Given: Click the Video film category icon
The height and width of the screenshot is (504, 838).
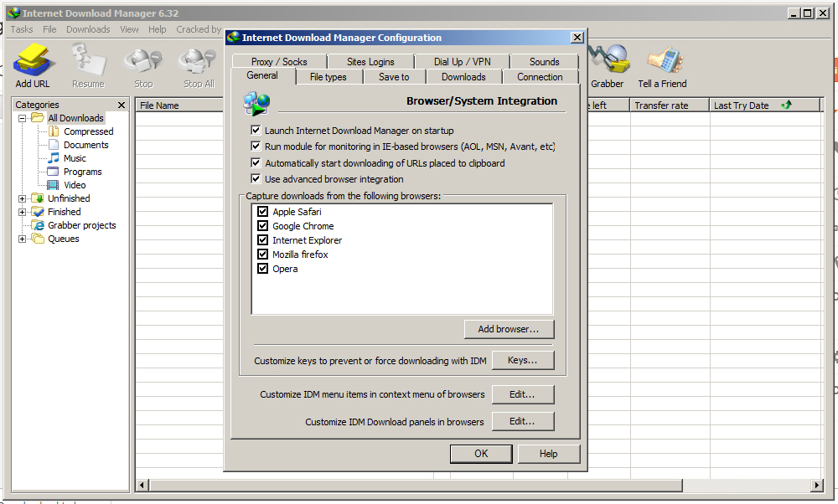Looking at the screenshot, I should pyautogui.click(x=53, y=185).
